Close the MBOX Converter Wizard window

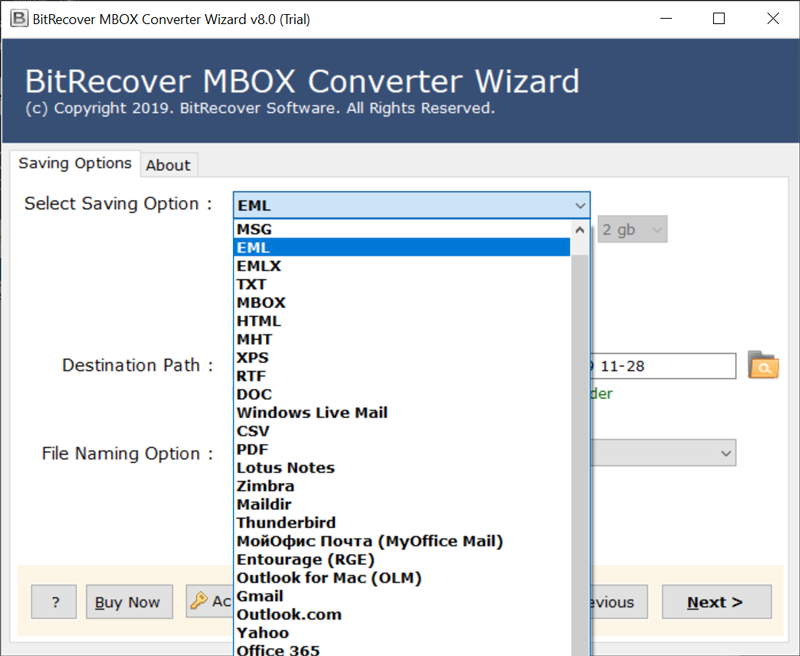773,19
